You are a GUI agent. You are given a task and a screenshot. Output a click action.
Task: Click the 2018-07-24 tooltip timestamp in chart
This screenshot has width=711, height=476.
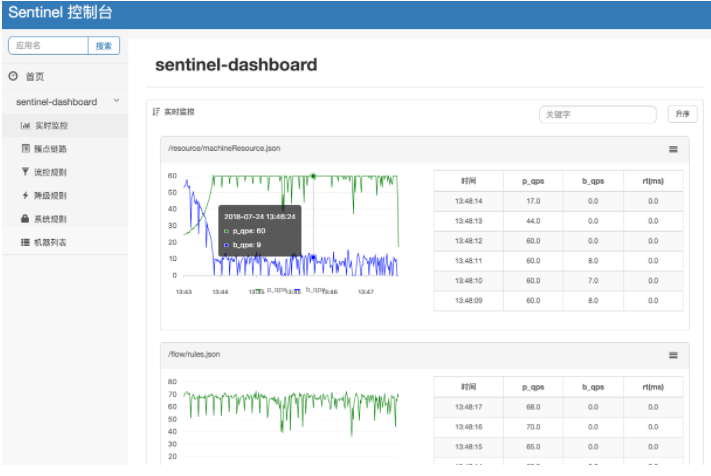[260, 217]
